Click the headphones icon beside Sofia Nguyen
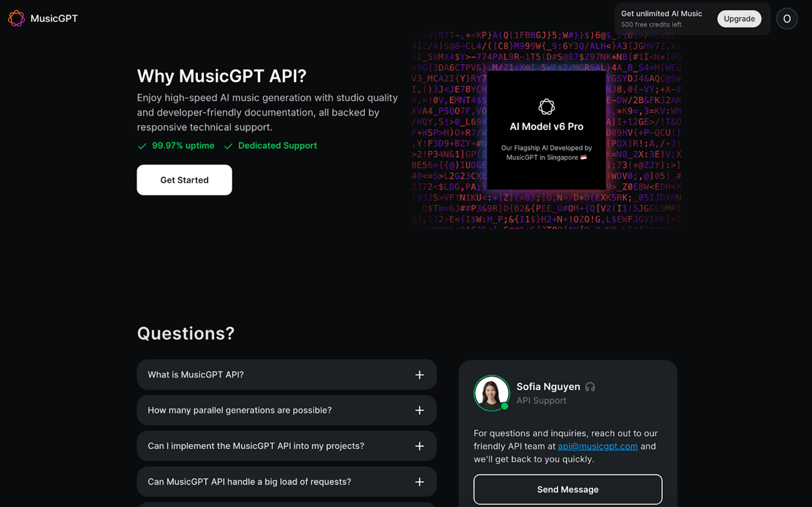 [590, 387]
